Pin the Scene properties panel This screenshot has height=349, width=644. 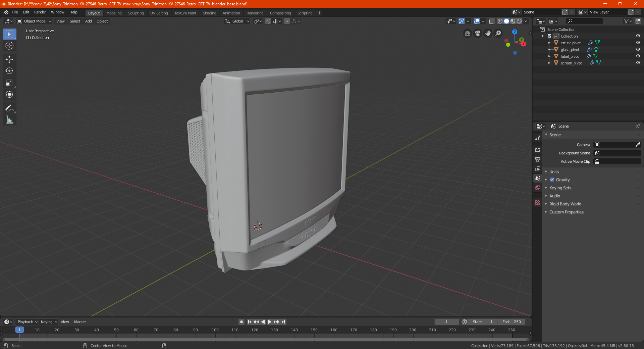coord(638,126)
